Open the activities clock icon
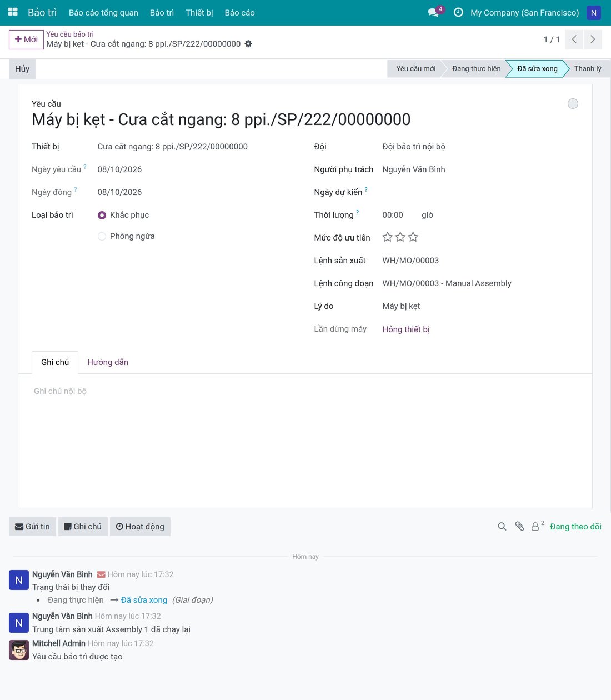Screen dimensions: 611x700 coord(458,12)
